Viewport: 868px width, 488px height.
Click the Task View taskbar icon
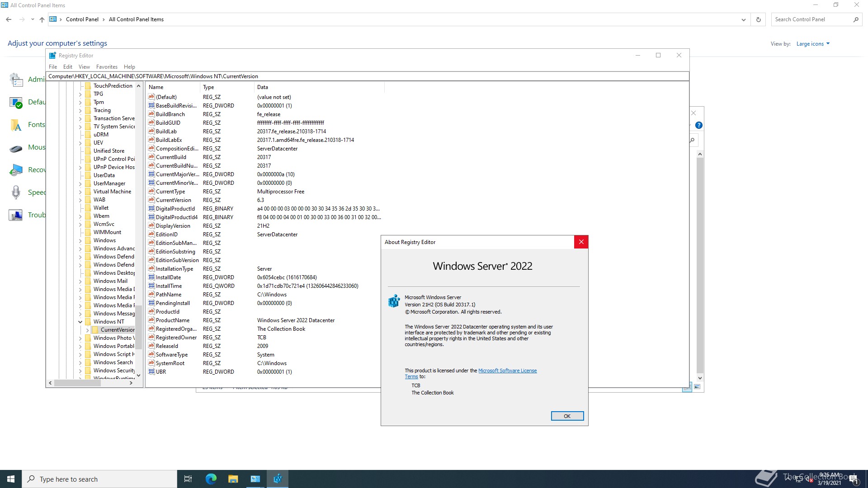188,479
